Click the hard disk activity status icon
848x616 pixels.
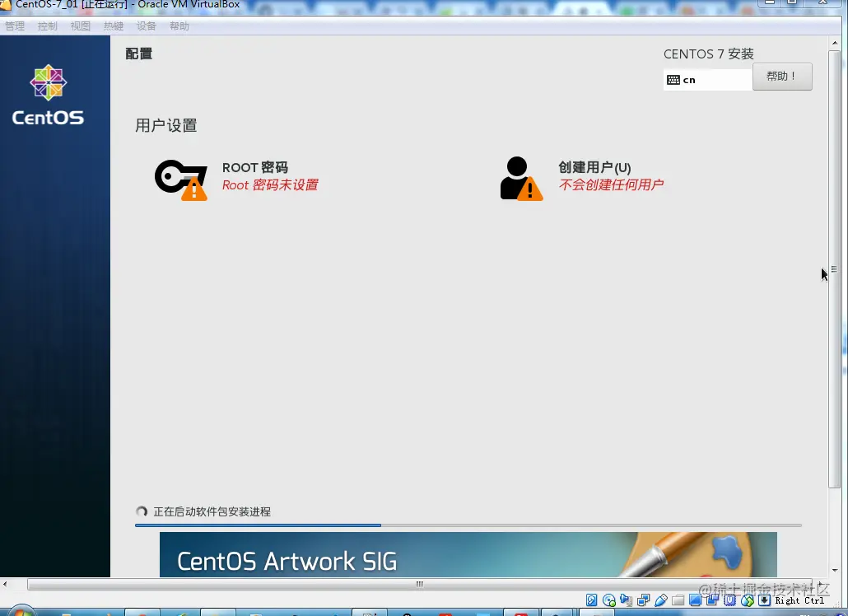[x=592, y=600]
